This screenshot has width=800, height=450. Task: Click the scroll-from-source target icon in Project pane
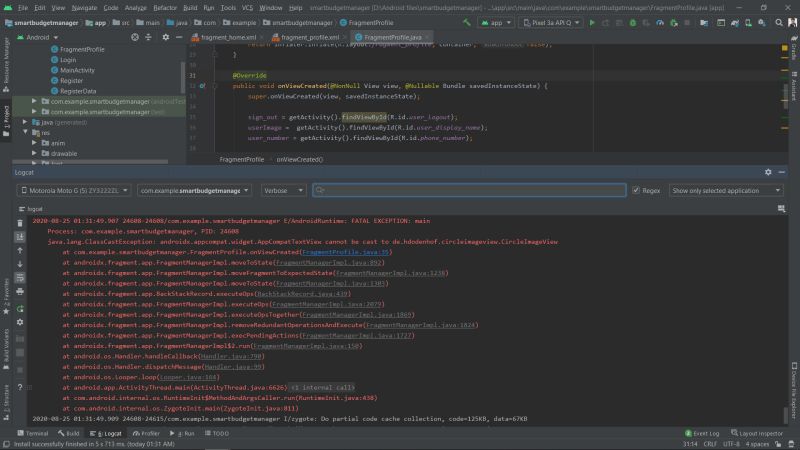pos(135,37)
